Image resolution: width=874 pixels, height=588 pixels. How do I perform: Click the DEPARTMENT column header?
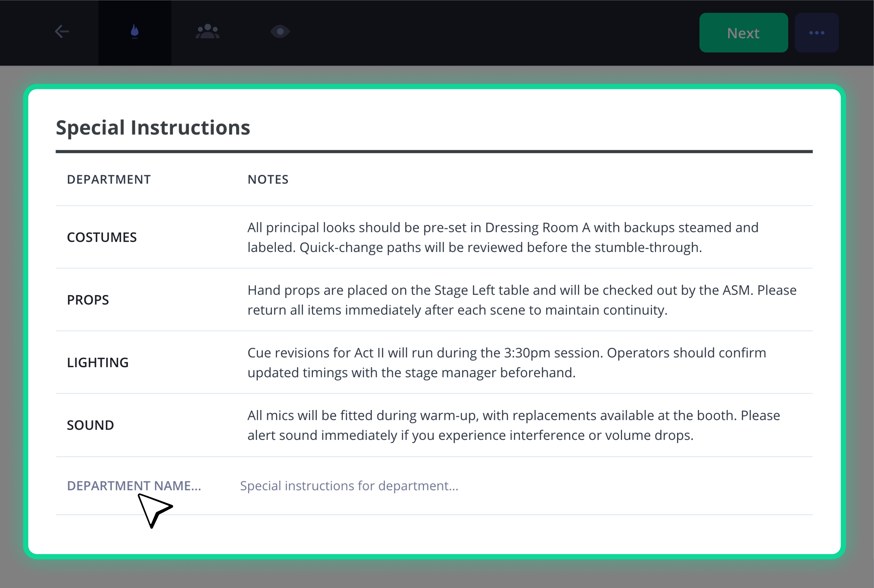click(109, 179)
